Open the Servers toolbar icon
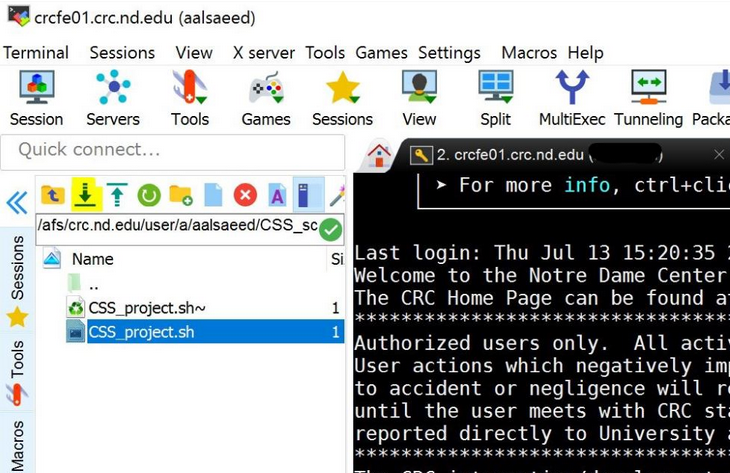 coord(113,99)
